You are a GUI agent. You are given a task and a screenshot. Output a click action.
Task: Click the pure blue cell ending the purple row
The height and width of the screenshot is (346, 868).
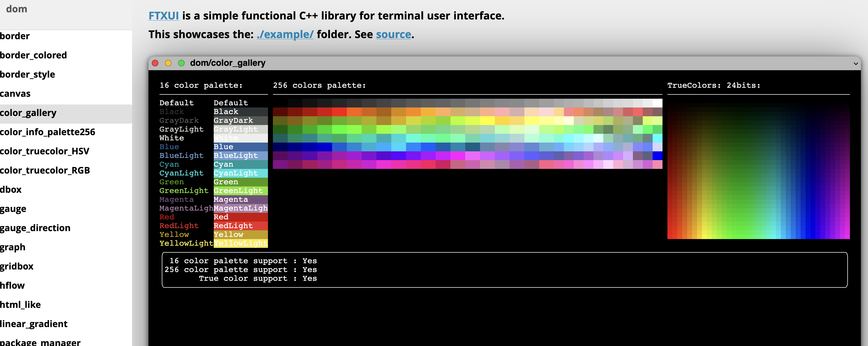[657, 155]
